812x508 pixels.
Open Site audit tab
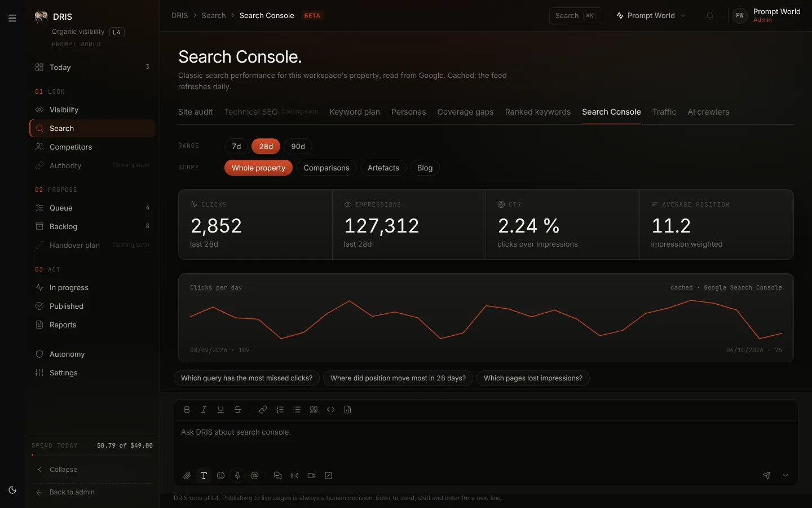196,112
